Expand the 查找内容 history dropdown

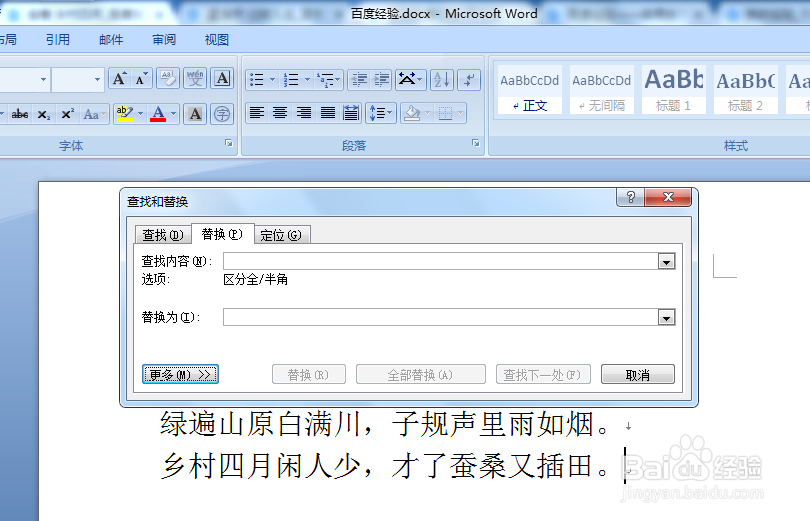coord(666,262)
